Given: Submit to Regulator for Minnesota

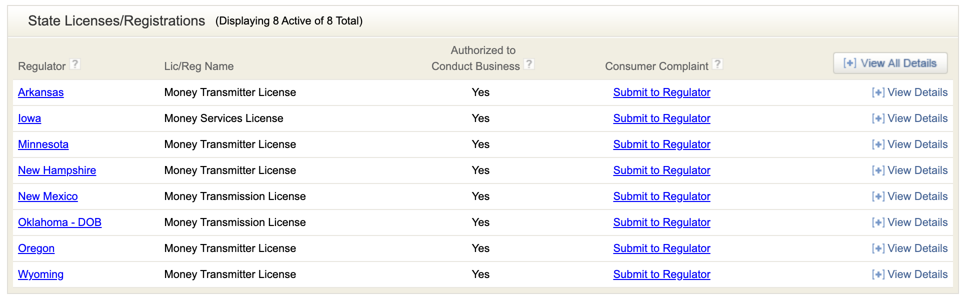Looking at the screenshot, I should 661,144.
